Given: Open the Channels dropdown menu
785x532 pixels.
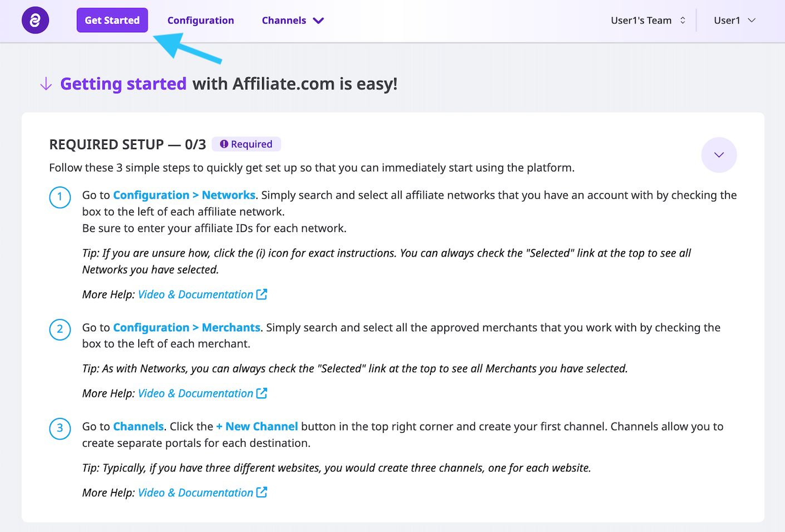Looking at the screenshot, I should pyautogui.click(x=292, y=21).
